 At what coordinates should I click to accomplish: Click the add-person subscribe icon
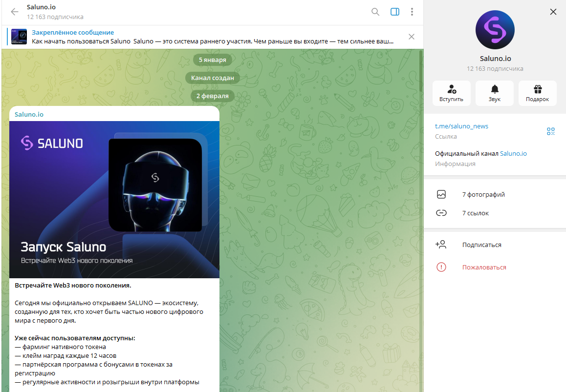click(441, 245)
